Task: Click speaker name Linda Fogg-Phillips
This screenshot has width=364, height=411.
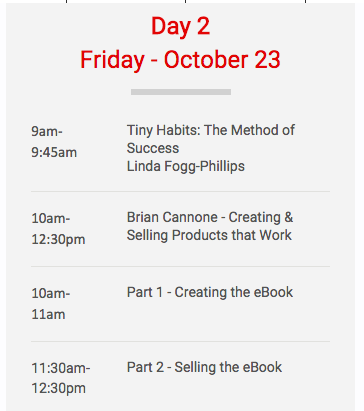Action: (x=186, y=166)
